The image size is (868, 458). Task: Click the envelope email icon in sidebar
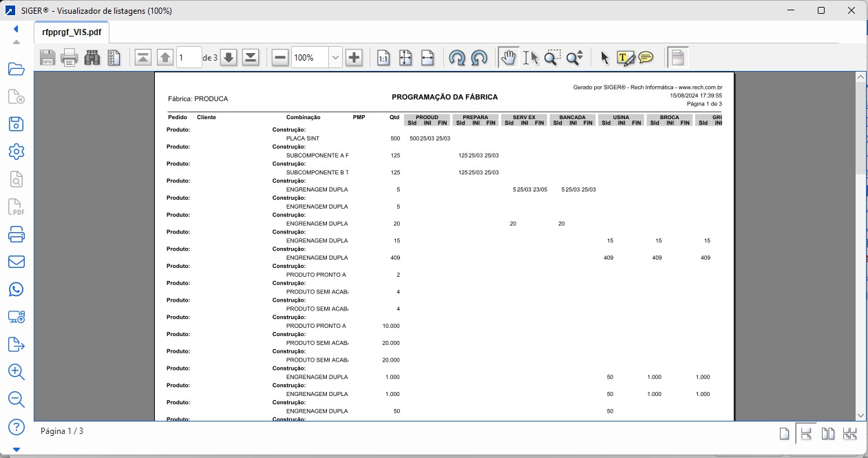(x=17, y=262)
